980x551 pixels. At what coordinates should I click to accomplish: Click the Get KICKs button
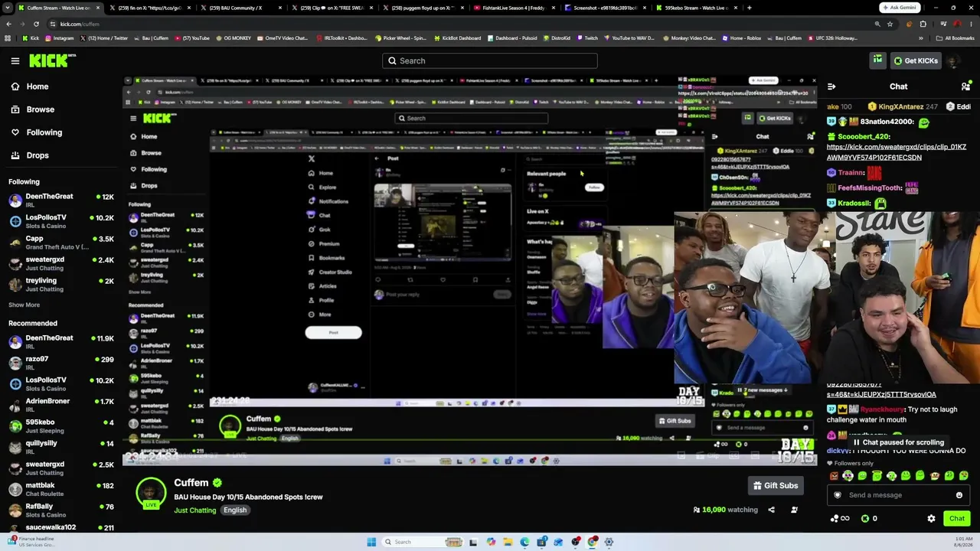(914, 60)
